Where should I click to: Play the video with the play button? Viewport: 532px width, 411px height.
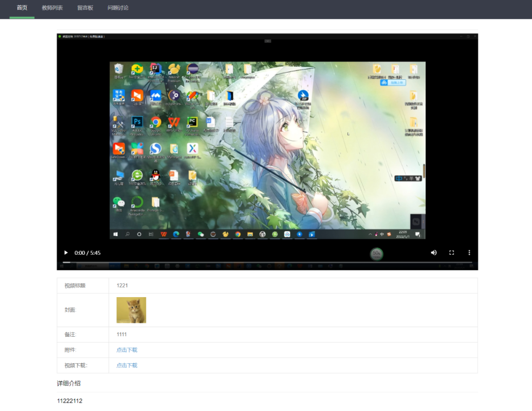(66, 252)
